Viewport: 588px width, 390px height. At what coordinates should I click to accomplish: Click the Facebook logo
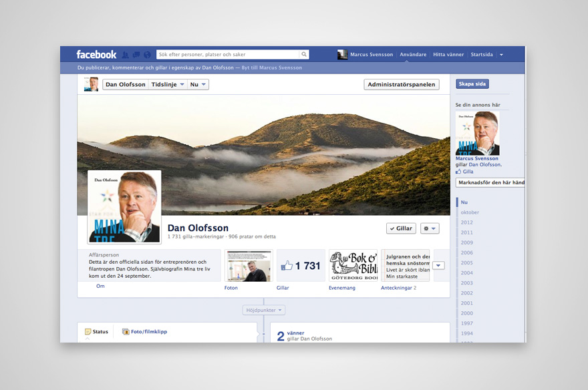click(96, 55)
